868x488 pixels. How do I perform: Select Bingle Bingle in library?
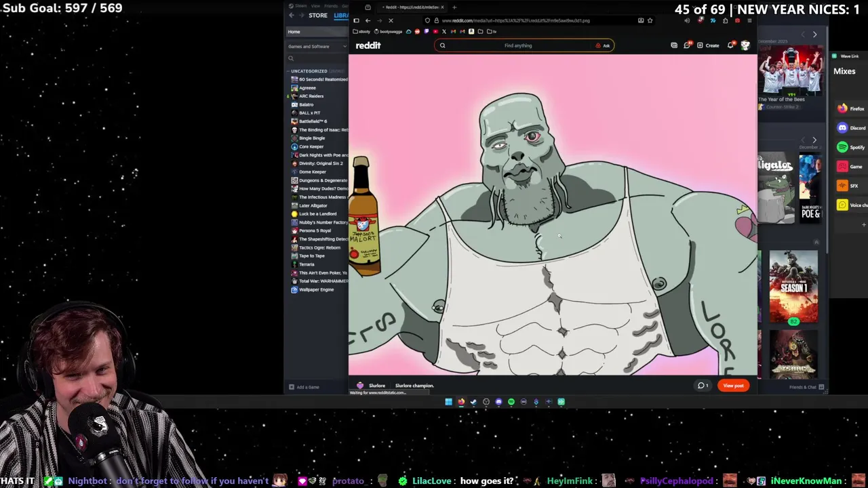[312, 138]
